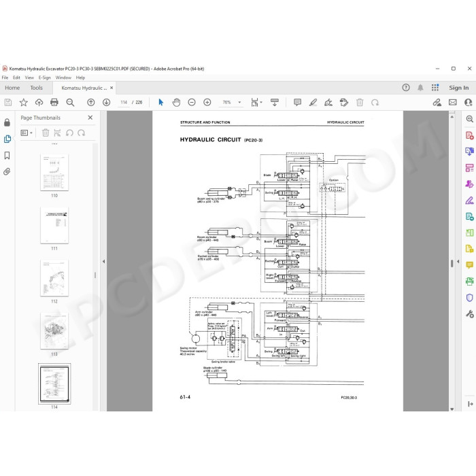Delete page trash icon in main toolbar
This screenshot has width=476, height=476.
coord(360,102)
